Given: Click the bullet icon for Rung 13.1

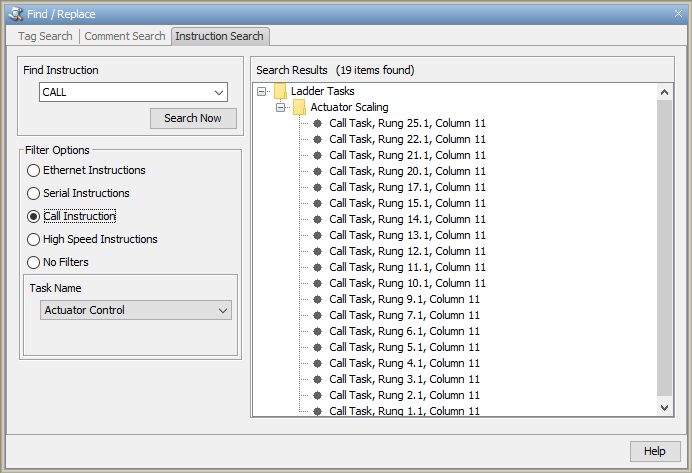Looking at the screenshot, I should 317,235.
